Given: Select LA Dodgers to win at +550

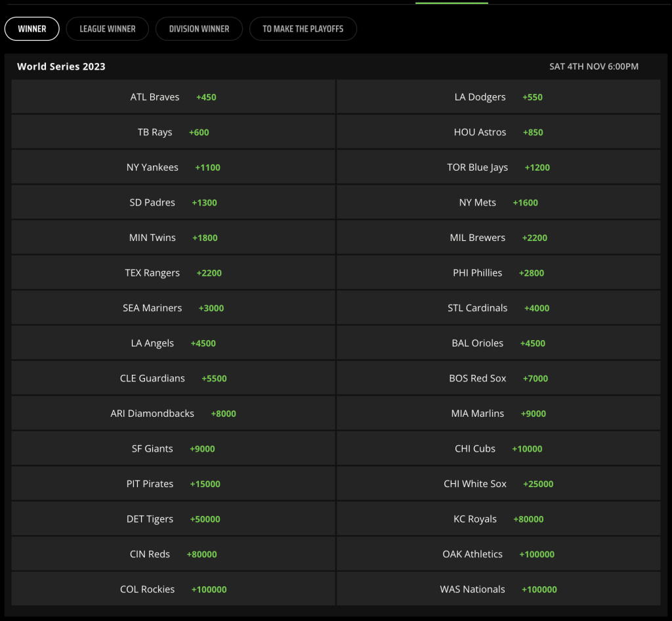Looking at the screenshot, I should [499, 97].
